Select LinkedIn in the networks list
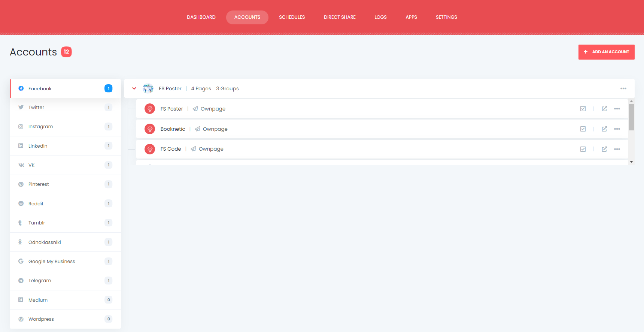Screen dimensions: 644x332 click(x=66, y=146)
